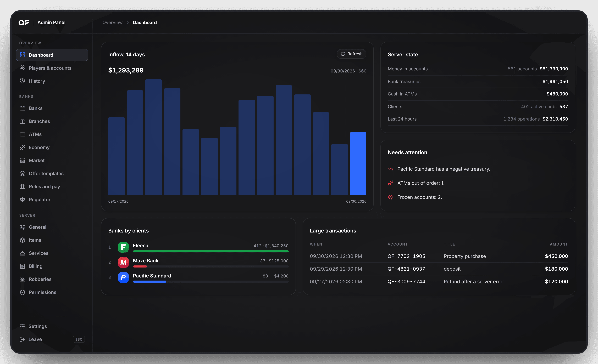Click the Robberies siren icon
Viewport: 598px width, 364px height.
23,279
